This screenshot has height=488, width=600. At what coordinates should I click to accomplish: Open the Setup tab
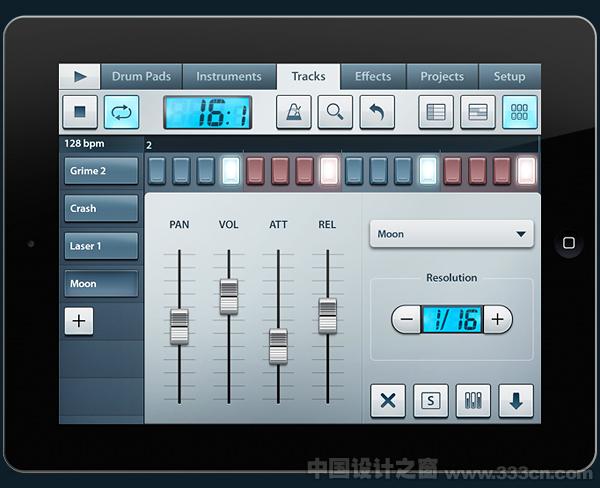509,77
